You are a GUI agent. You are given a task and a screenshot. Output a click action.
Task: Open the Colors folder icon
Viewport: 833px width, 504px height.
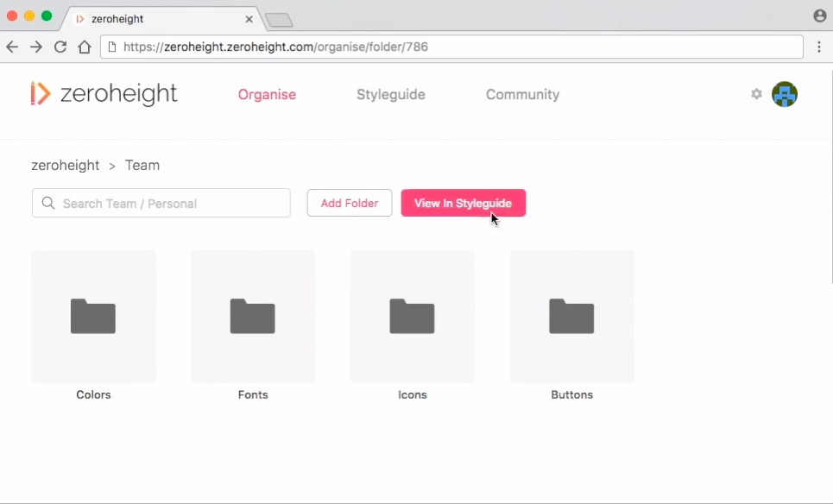[x=93, y=316]
